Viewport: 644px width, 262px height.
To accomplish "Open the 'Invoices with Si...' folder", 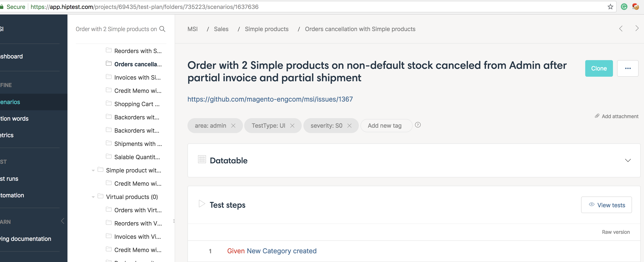I will 137,78.
